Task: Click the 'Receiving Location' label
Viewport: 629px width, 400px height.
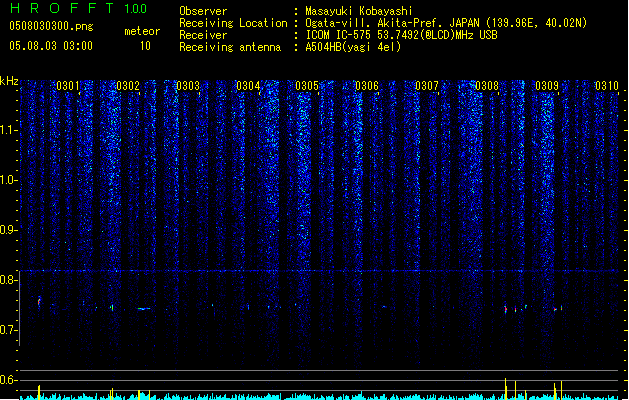Action: click(x=233, y=23)
